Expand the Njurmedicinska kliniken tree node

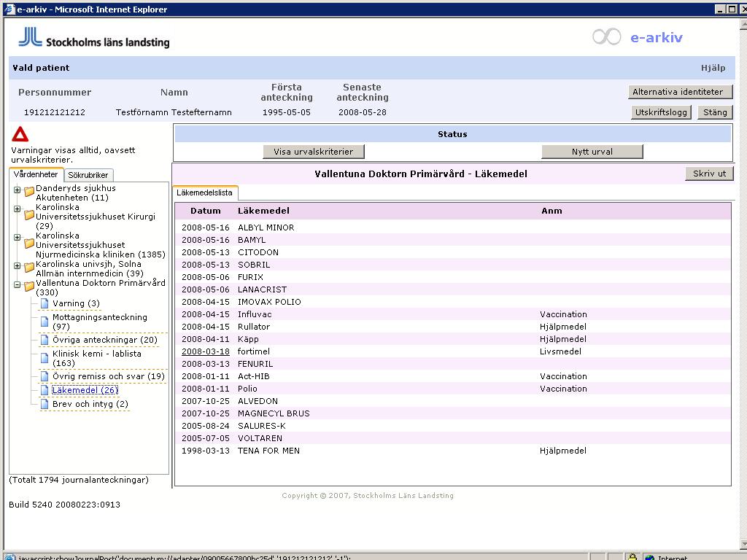[18, 238]
